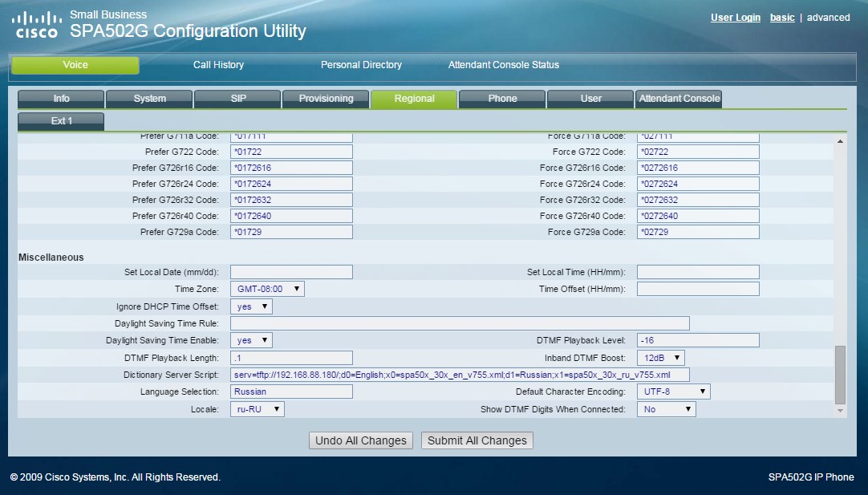Click DTMF Playback Level field
This screenshot has width=868, height=495.
tap(698, 340)
